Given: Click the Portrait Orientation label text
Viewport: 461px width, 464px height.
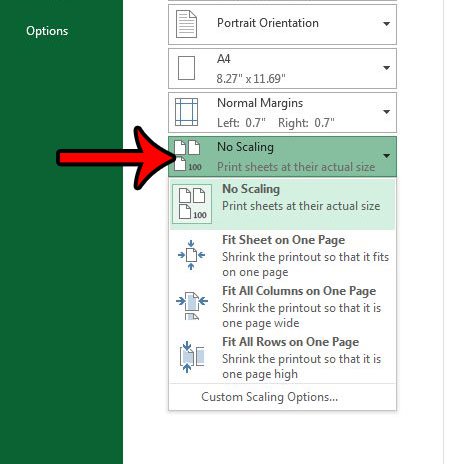Looking at the screenshot, I should coord(268,23).
